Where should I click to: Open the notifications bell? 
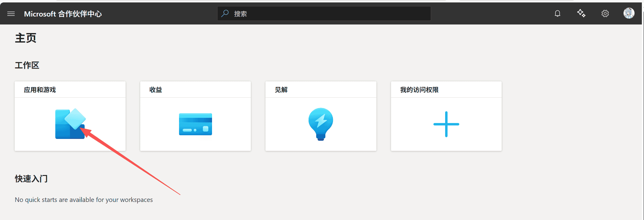point(558,13)
